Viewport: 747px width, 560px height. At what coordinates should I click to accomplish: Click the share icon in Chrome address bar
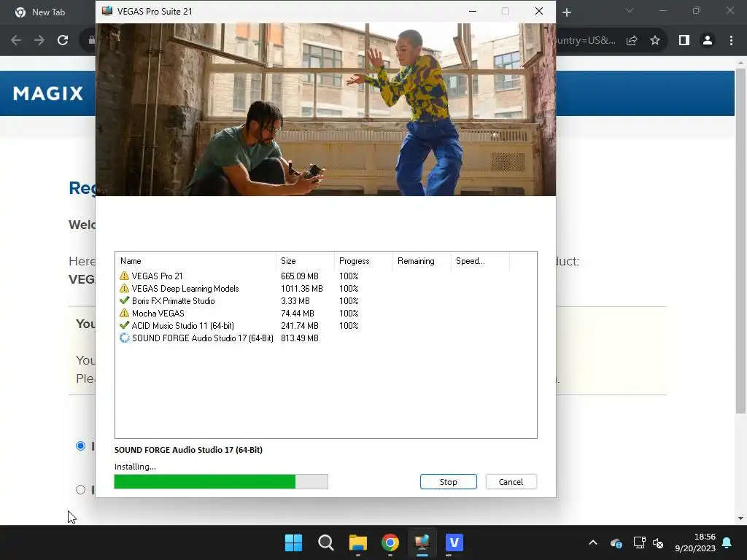[x=632, y=41]
